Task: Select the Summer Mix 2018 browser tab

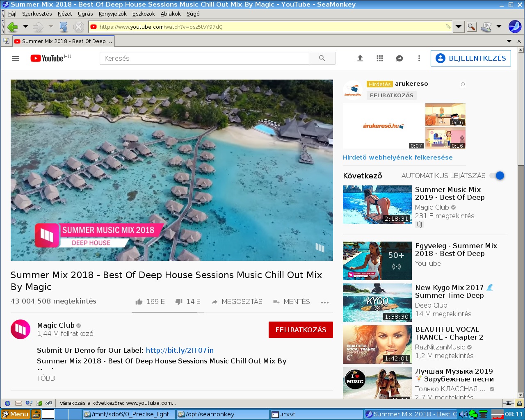Action: point(63,41)
